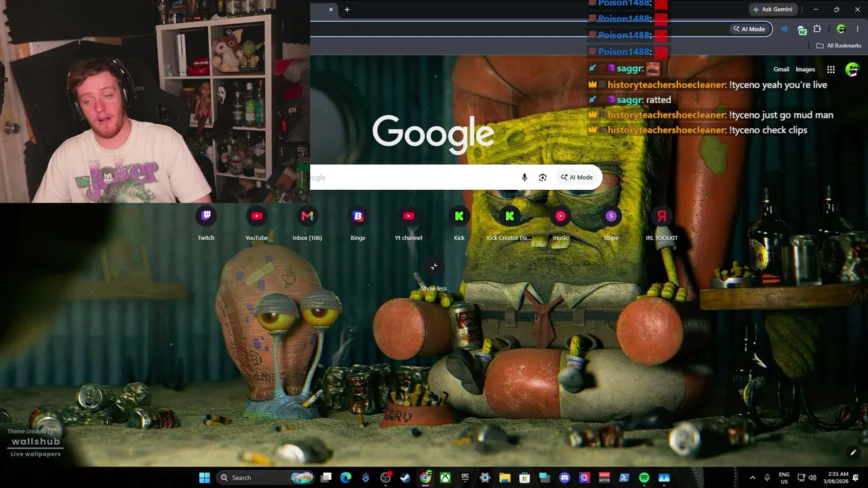Open the volume control in system tray
868x488 pixels.
(x=812, y=478)
